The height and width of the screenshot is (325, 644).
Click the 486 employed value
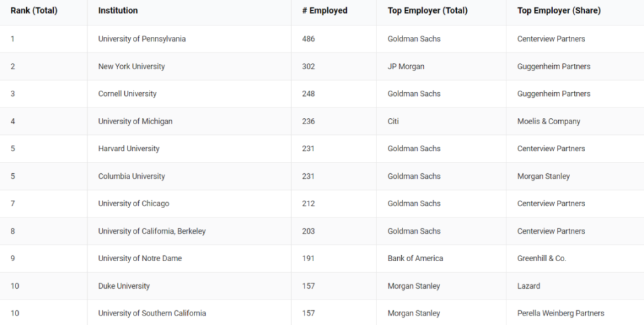tap(309, 39)
